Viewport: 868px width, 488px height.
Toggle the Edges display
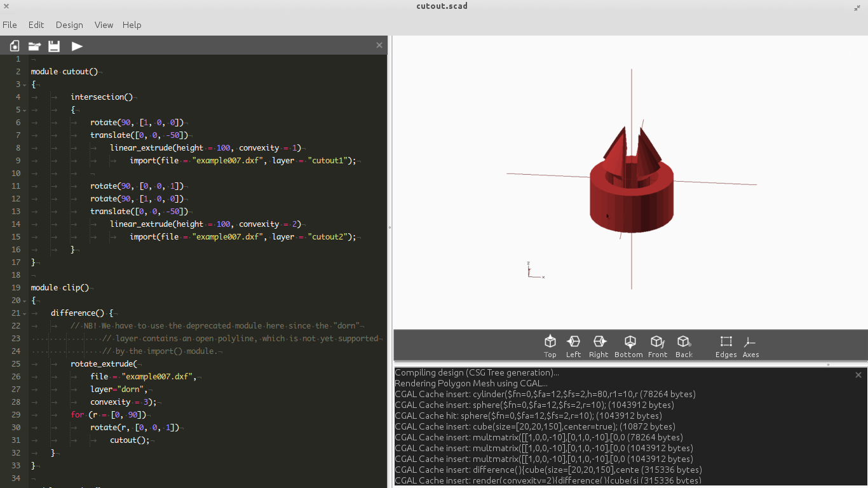point(726,346)
